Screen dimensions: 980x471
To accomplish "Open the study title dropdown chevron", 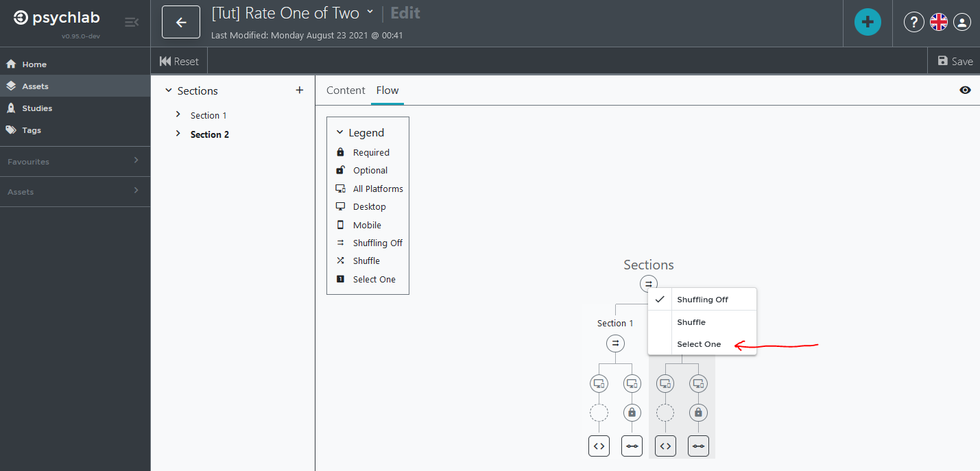I will 370,13.
